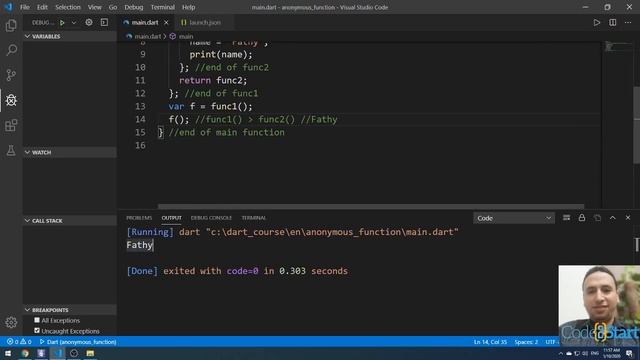640x360 pixels.
Task: Open the Windows Start menu
Action: coord(8,353)
